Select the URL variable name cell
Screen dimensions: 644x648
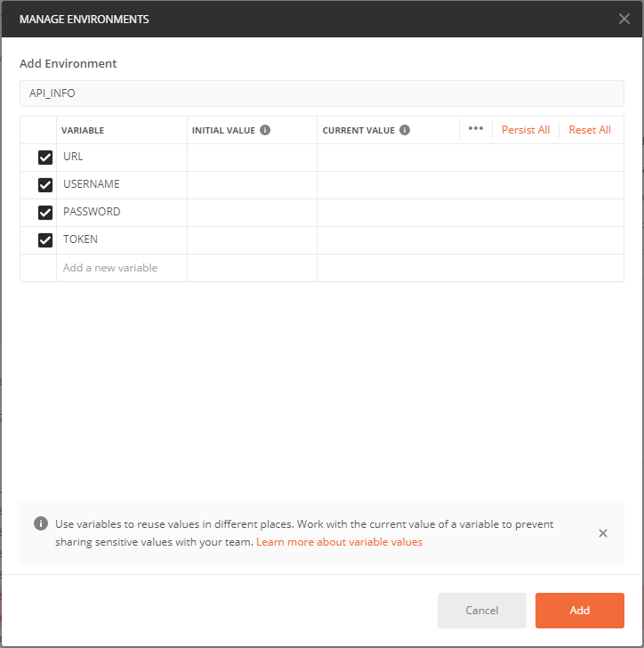point(122,158)
